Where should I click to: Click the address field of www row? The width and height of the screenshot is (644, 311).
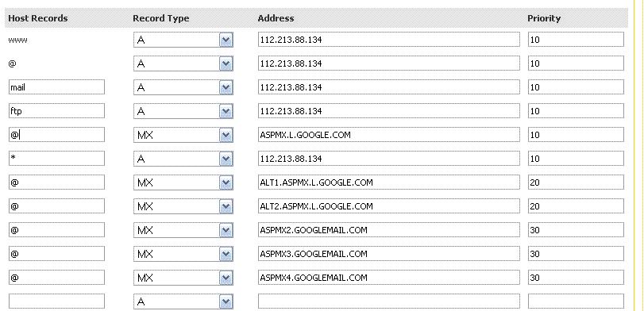[x=388, y=40]
